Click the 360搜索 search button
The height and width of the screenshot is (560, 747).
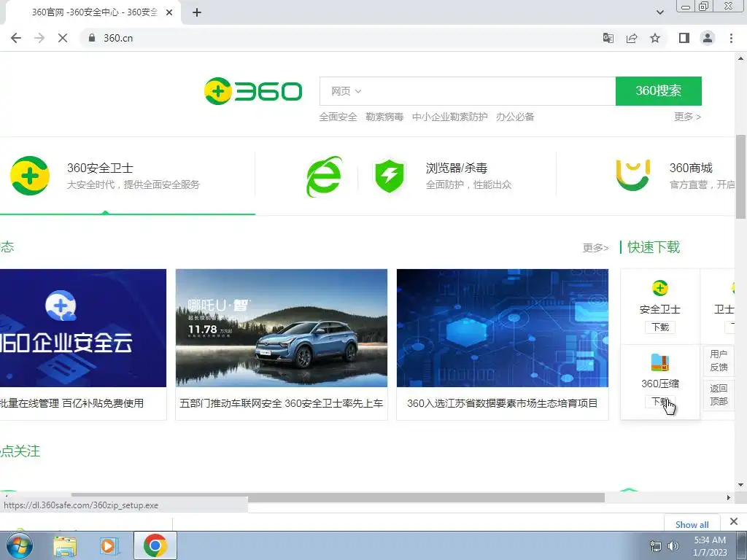[659, 91]
